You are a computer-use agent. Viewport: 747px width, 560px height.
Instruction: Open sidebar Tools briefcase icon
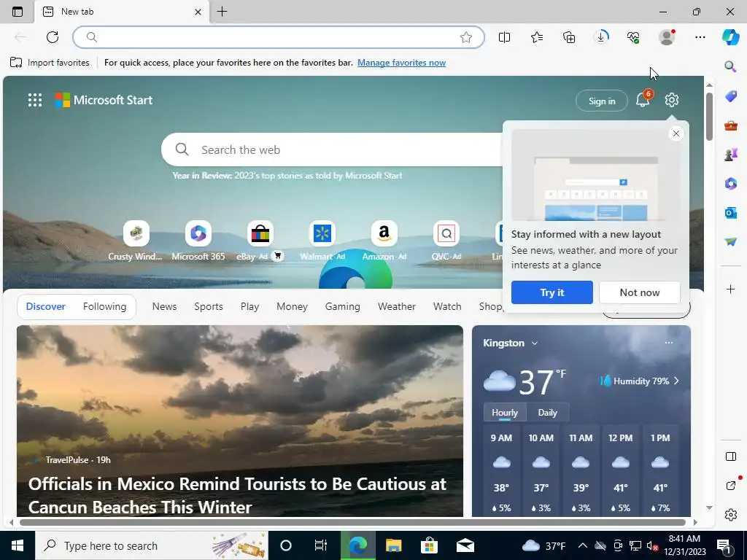731,125
